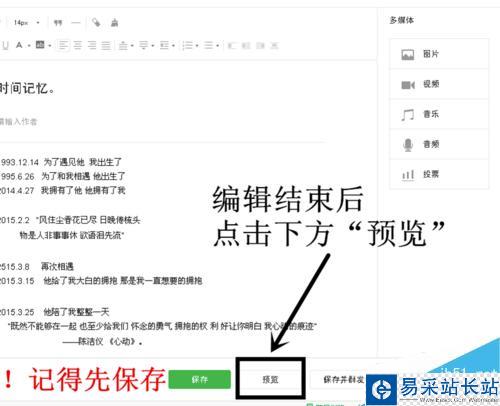This screenshot has height=406, width=500.
Task: Apply blockquote formatting
Action: (x=58, y=23)
